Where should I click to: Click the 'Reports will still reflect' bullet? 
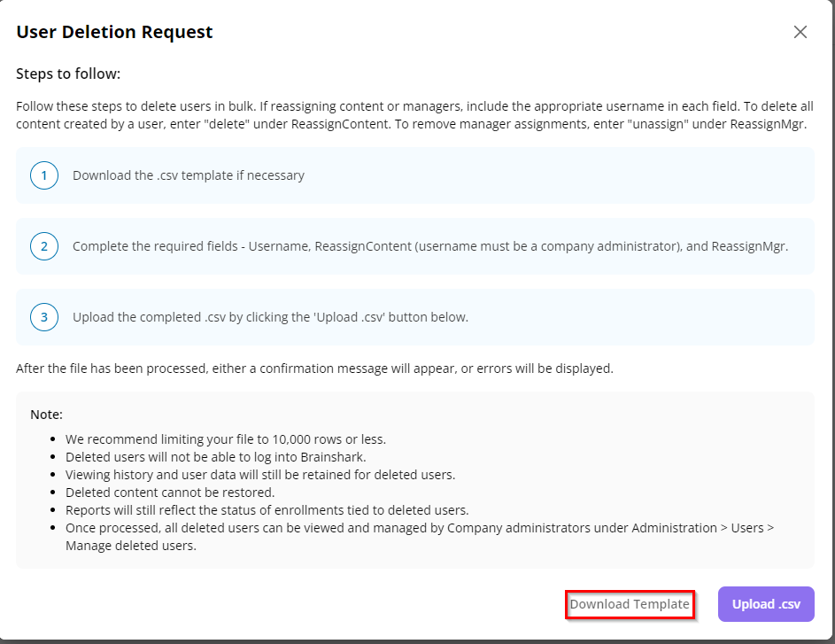267,510
